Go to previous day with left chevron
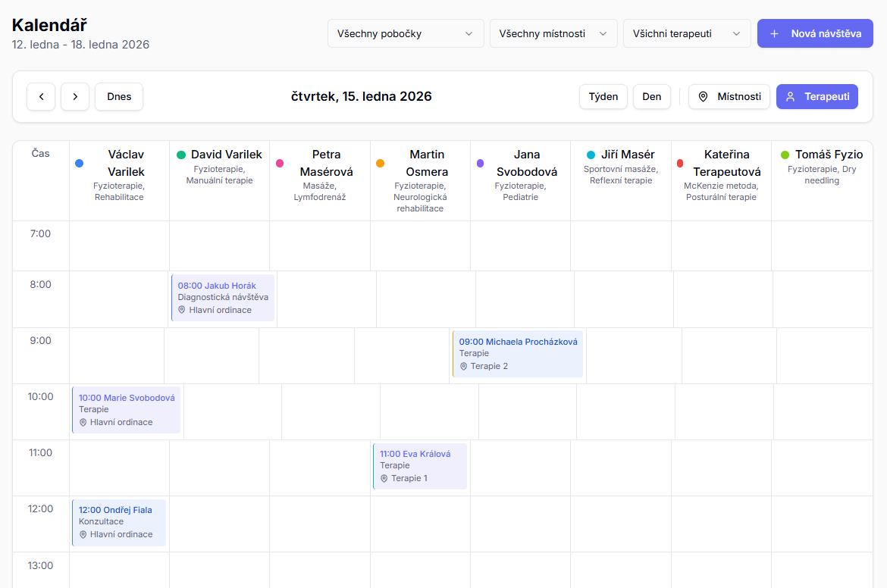Viewport: 887px width, 588px height. pyautogui.click(x=41, y=97)
